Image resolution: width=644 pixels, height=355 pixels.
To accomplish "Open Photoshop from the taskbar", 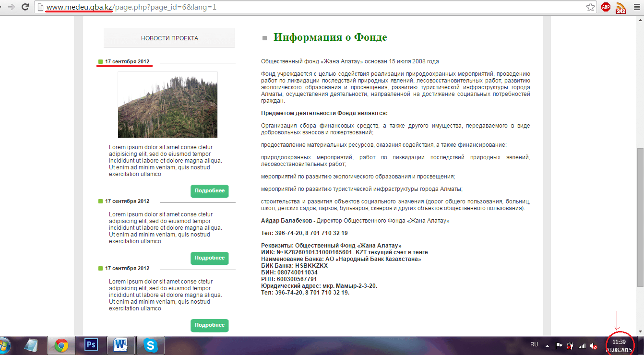I will [90, 345].
